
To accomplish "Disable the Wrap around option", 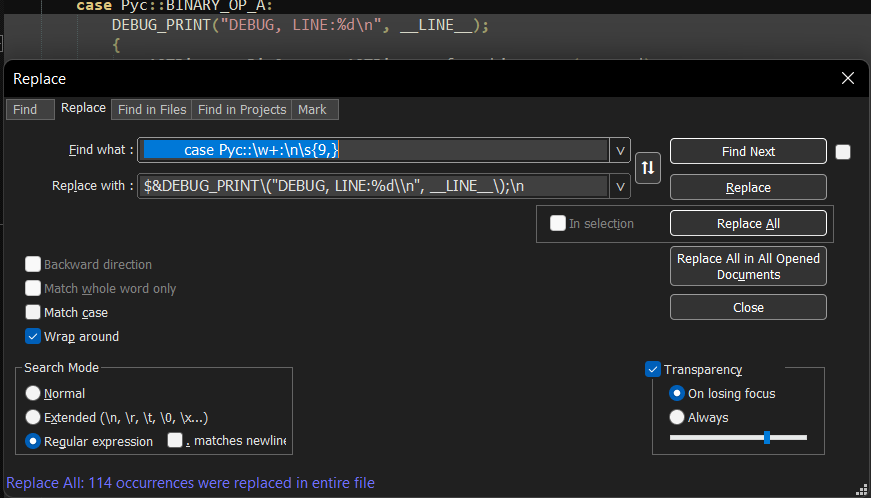I will pos(33,337).
